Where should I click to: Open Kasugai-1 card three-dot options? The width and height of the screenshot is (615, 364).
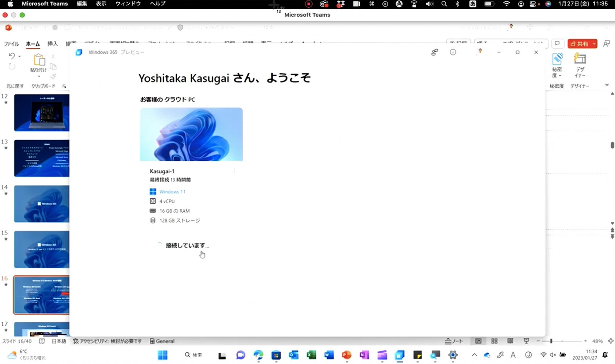tap(234, 171)
